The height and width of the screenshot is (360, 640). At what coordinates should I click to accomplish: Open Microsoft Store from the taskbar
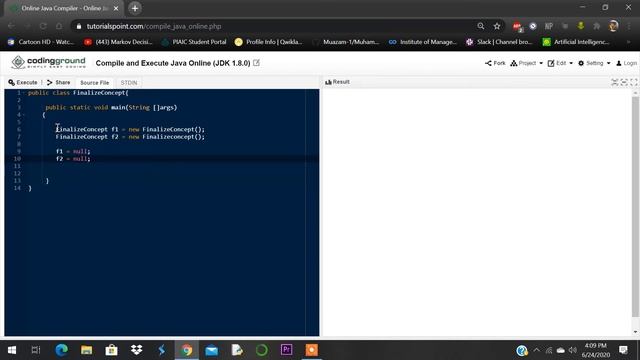tap(111, 350)
